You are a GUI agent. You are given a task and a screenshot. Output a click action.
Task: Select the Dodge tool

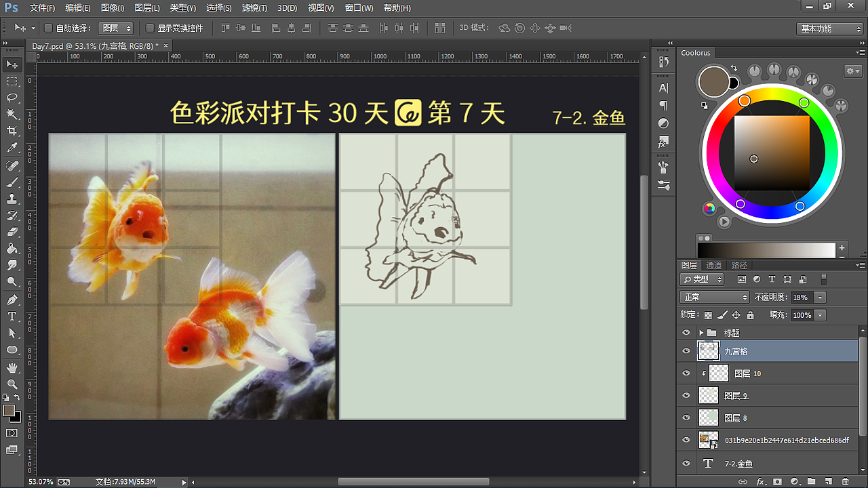(12, 282)
